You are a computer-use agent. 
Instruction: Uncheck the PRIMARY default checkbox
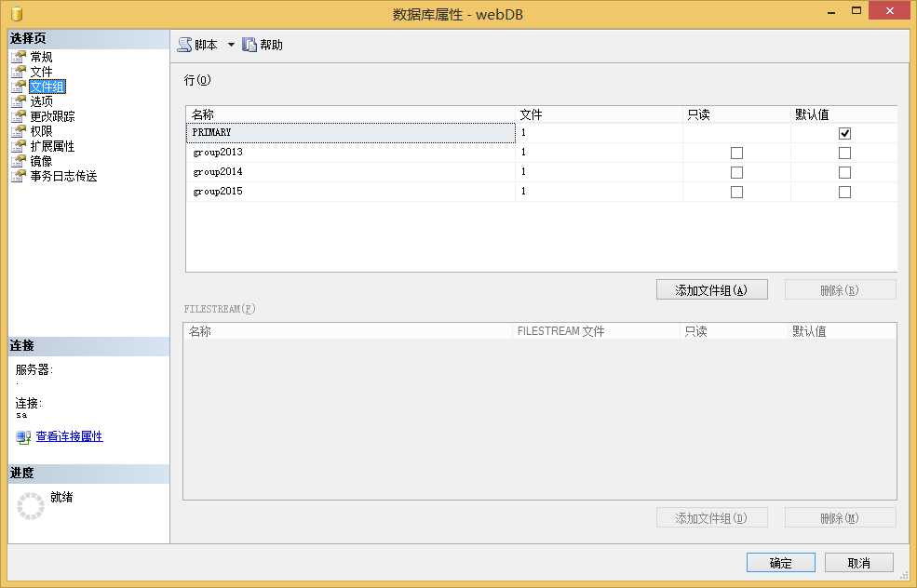click(844, 133)
